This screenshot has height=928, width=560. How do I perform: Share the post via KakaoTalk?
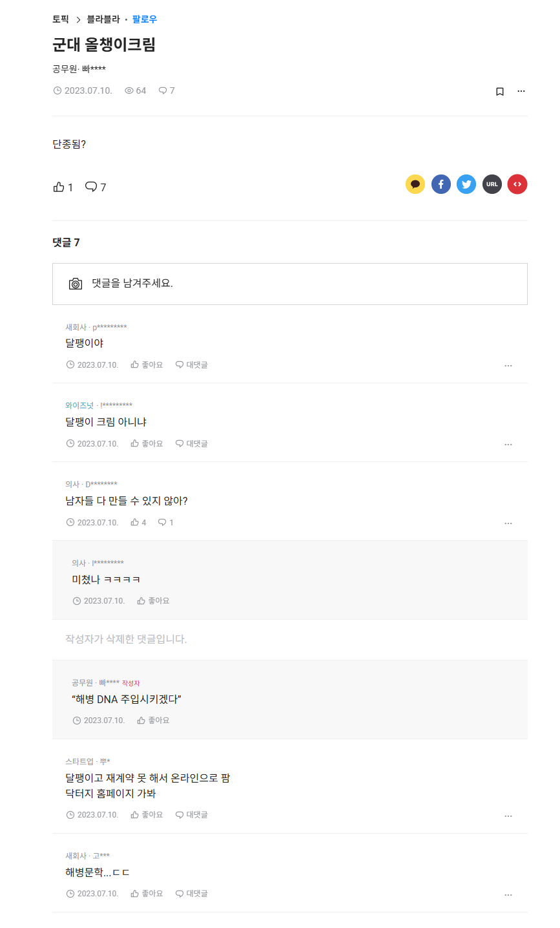tap(415, 184)
